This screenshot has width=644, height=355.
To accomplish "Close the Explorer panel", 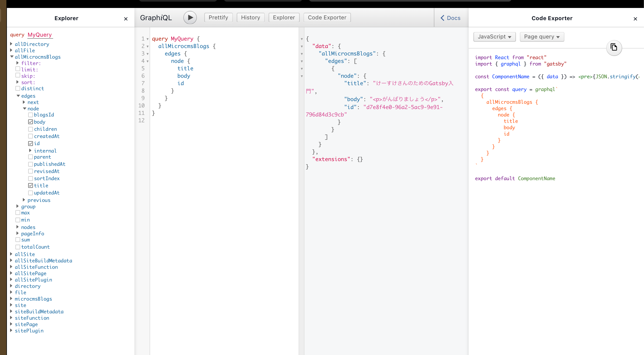I will [x=126, y=19].
